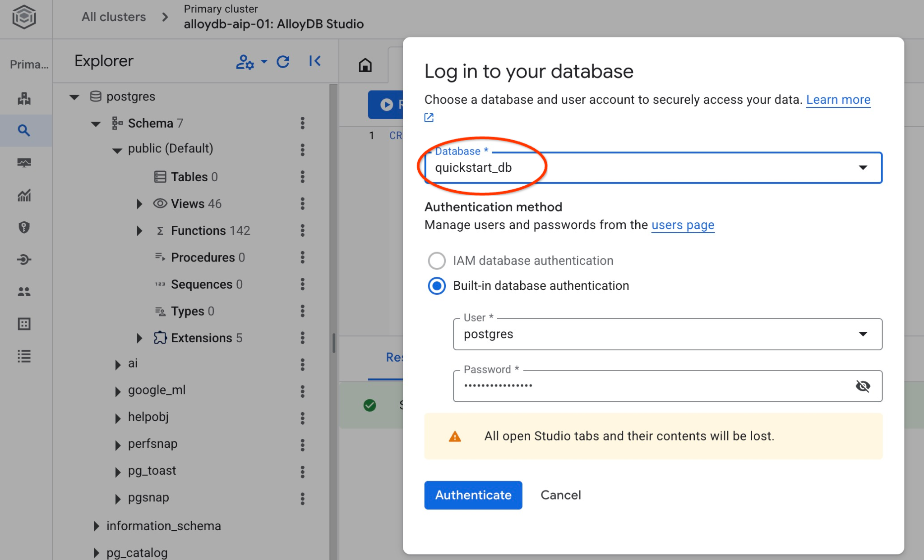This screenshot has height=560, width=924.
Task: Expand the Views node
Action: click(139, 204)
